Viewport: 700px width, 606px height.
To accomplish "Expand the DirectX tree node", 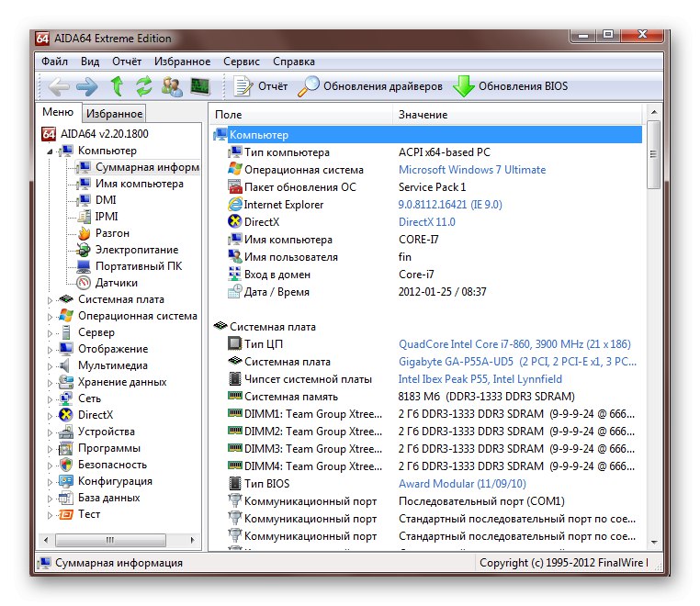I will tap(51, 415).
